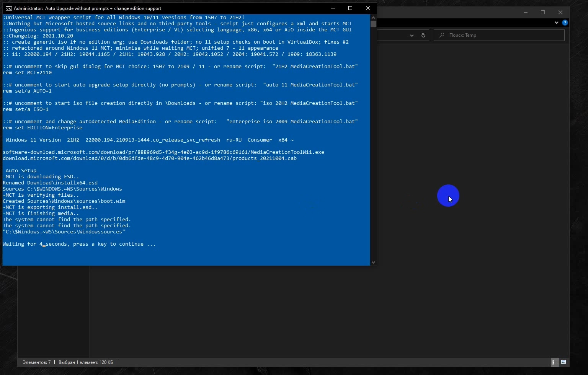Click the MediaCreationToolW11.exe download URL line
Image resolution: width=588 pixels, height=375 pixels.
(x=163, y=152)
